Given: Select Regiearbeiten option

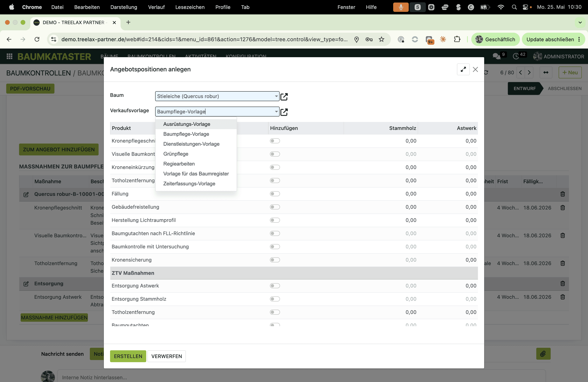Looking at the screenshot, I should pos(196,164).
